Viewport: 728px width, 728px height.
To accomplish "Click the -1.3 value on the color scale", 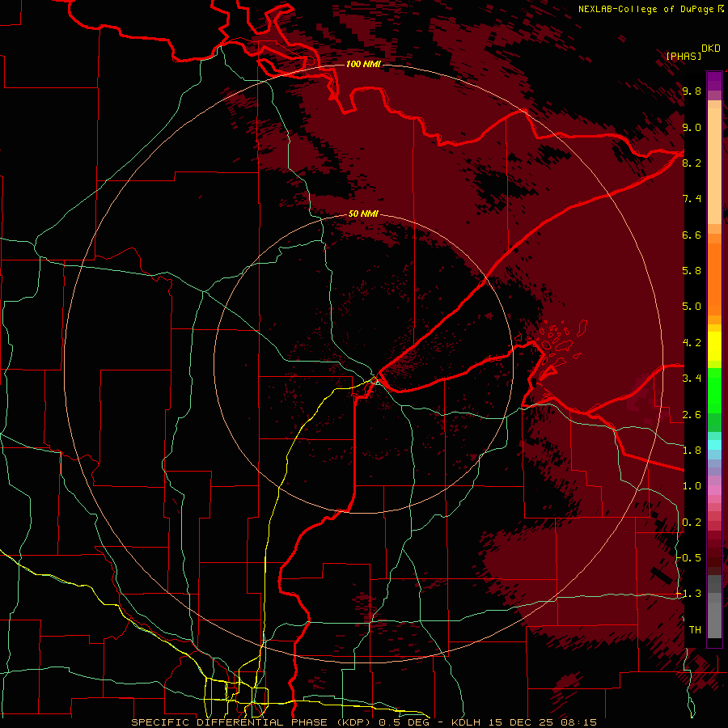I will (688, 594).
